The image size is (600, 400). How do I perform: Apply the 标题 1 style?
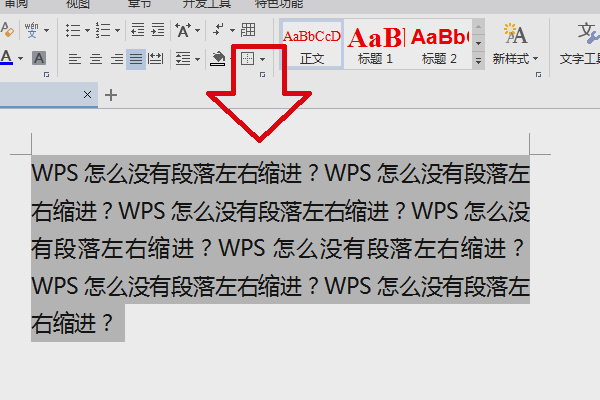point(375,45)
